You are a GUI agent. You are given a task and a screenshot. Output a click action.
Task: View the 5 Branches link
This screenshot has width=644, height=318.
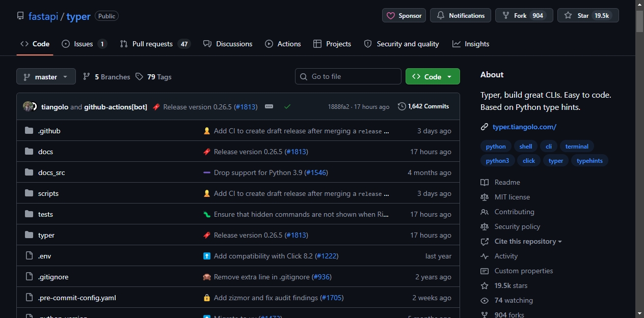pos(106,77)
